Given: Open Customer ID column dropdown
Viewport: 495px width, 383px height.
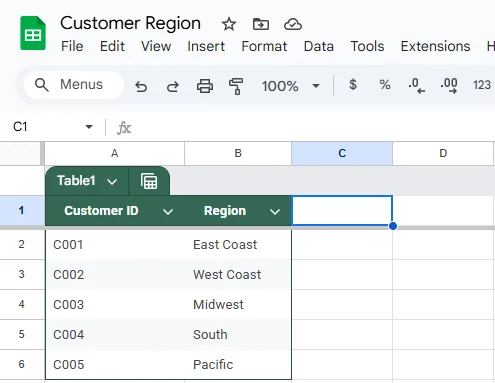Looking at the screenshot, I should click(168, 212).
